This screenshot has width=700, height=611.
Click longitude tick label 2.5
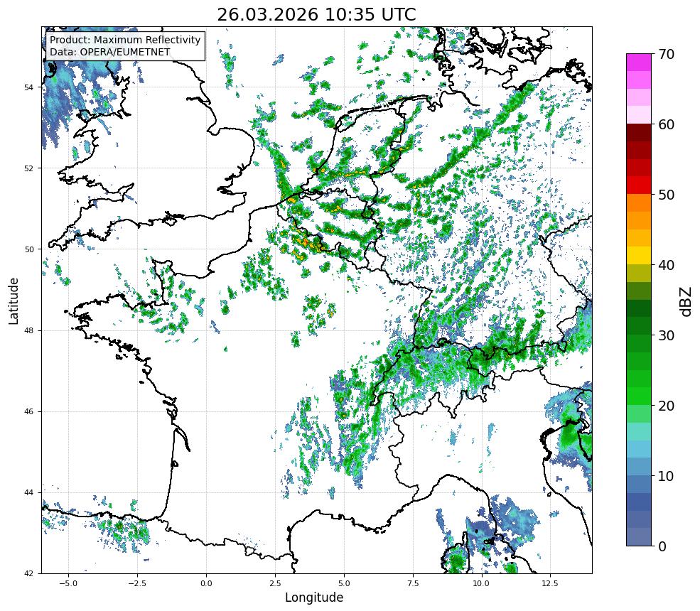(275, 583)
